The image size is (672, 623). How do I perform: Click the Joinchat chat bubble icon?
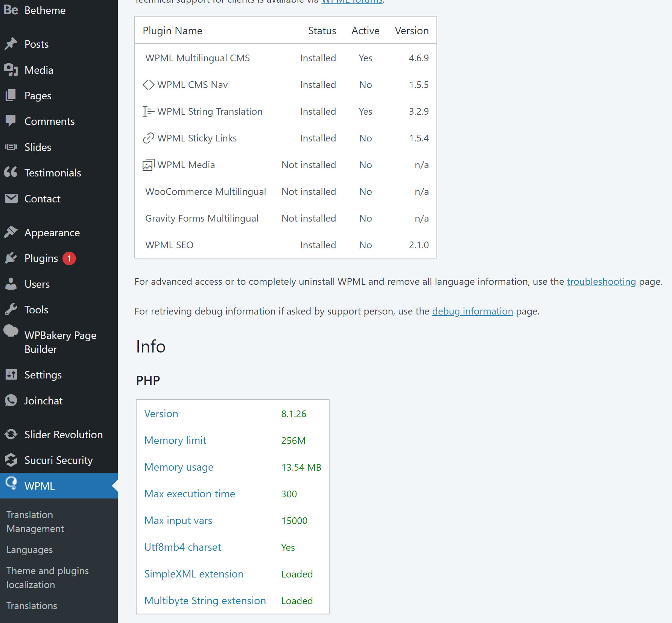[x=11, y=400]
